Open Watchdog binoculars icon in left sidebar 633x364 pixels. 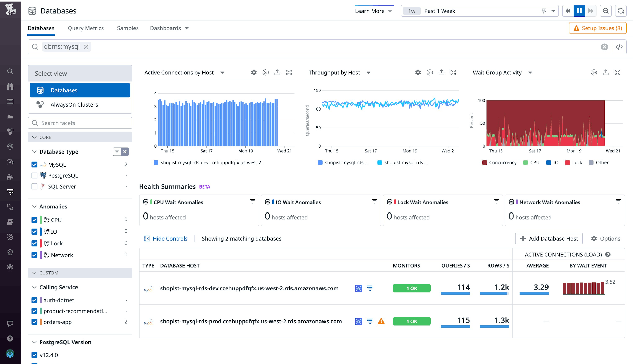[10, 86]
